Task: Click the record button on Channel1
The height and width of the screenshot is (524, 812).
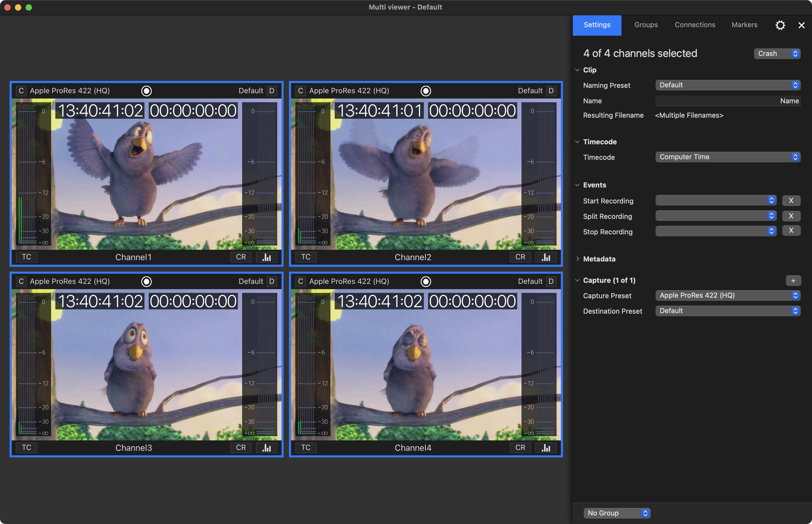Action: point(147,91)
